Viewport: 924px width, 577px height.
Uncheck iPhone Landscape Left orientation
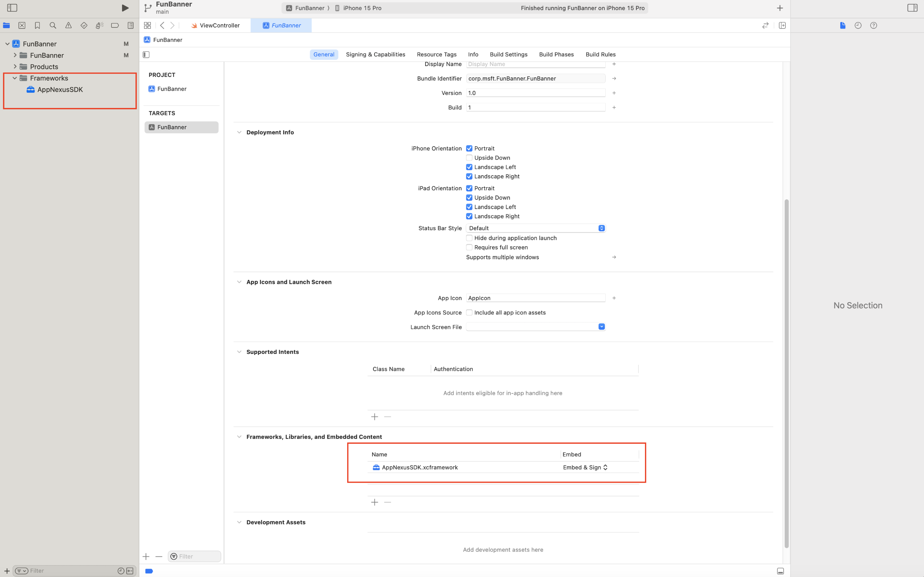click(x=469, y=167)
